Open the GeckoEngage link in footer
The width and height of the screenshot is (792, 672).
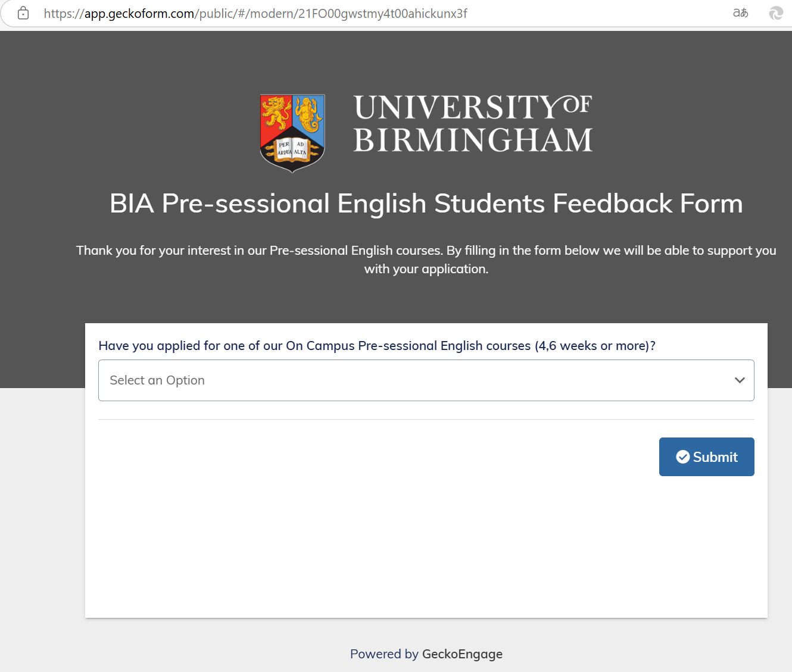(x=462, y=654)
